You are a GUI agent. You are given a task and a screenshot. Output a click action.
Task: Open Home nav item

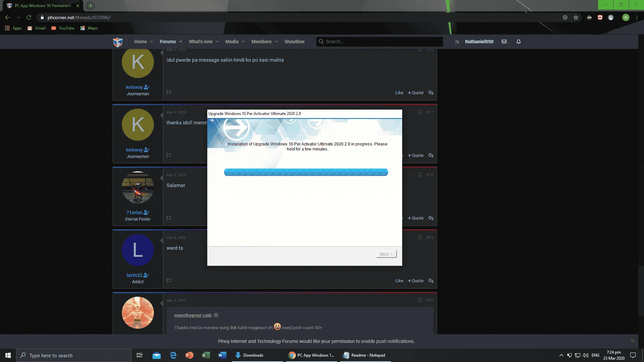tap(141, 42)
